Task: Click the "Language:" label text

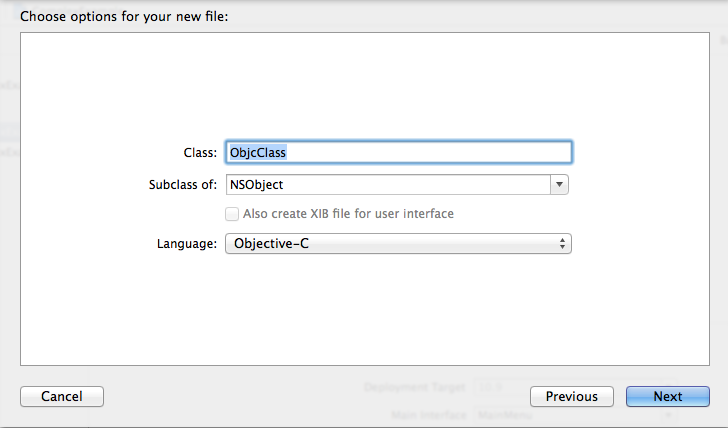Action: point(187,244)
